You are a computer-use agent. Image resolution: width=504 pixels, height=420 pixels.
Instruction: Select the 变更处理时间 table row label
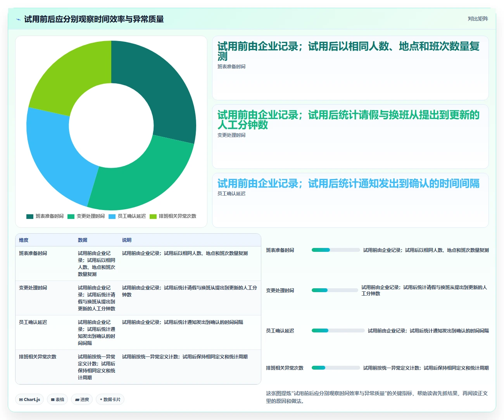coord(33,288)
